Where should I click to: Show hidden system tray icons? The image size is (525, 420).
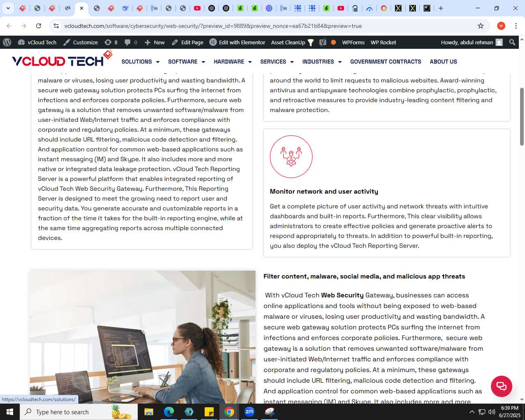pyautogui.click(x=472, y=412)
